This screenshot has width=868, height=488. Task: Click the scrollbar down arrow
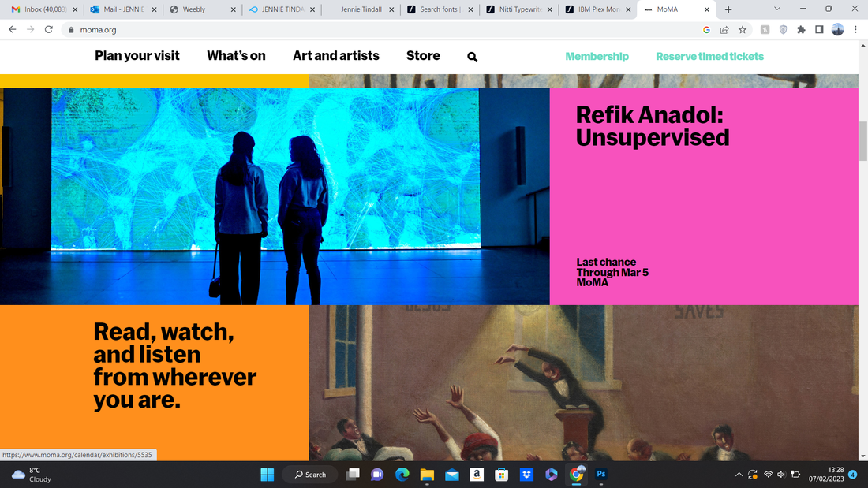point(863,456)
